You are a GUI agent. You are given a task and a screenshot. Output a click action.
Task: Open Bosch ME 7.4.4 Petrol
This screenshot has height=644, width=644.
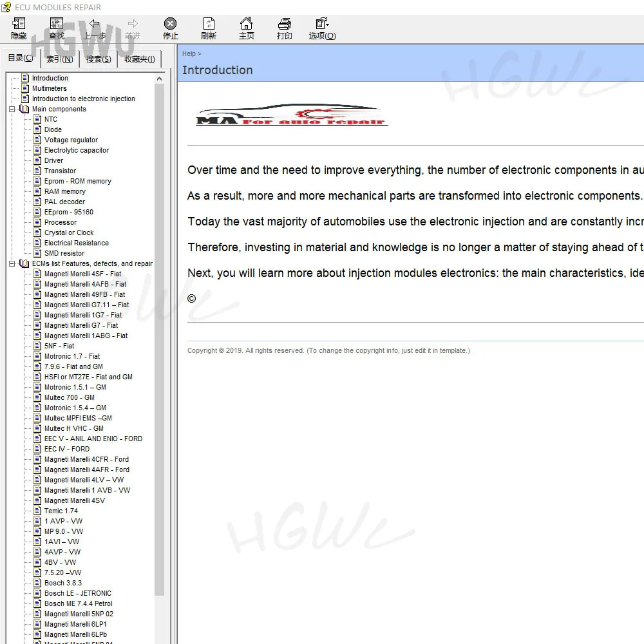(78, 603)
